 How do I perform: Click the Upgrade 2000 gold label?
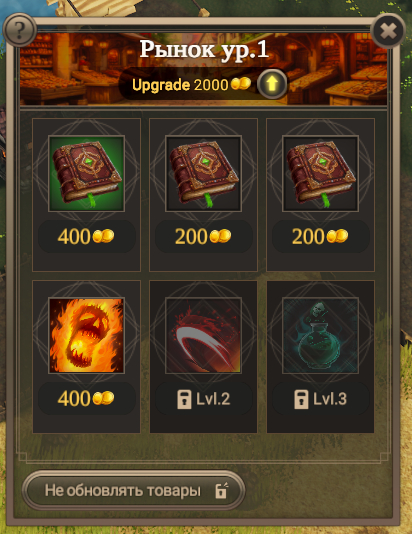[180, 85]
